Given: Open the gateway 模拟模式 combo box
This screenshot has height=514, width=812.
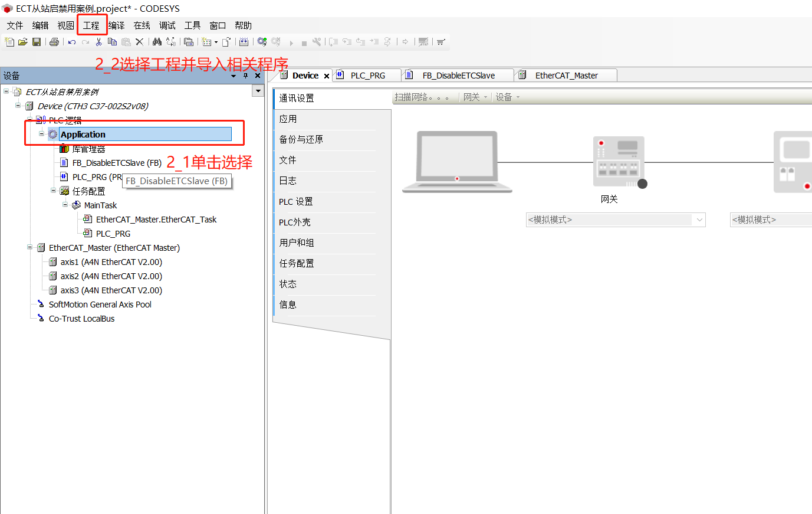Looking at the screenshot, I should [x=615, y=220].
